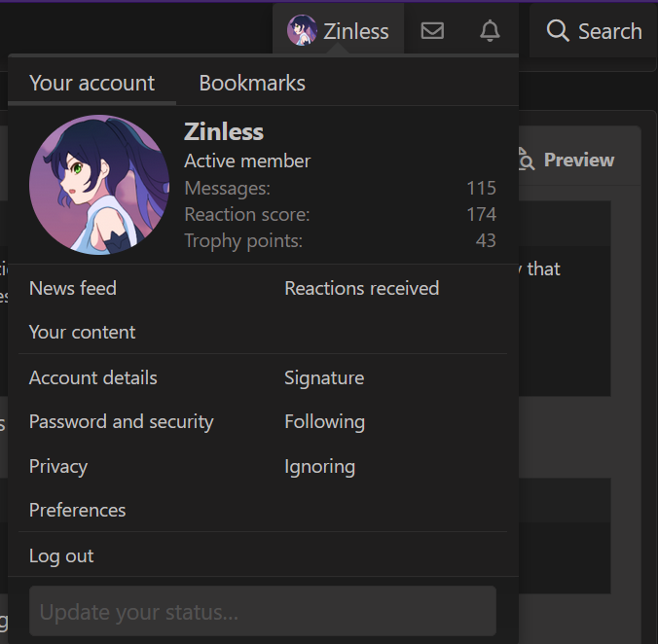Image resolution: width=658 pixels, height=644 pixels.
Task: Switch to the Bookmarks tab
Action: click(252, 84)
